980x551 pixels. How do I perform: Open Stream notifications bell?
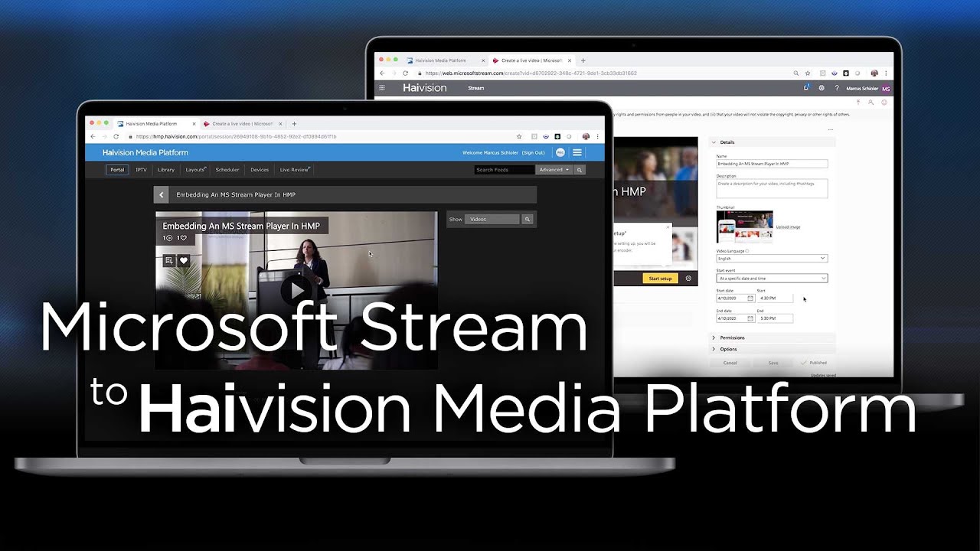click(x=806, y=88)
